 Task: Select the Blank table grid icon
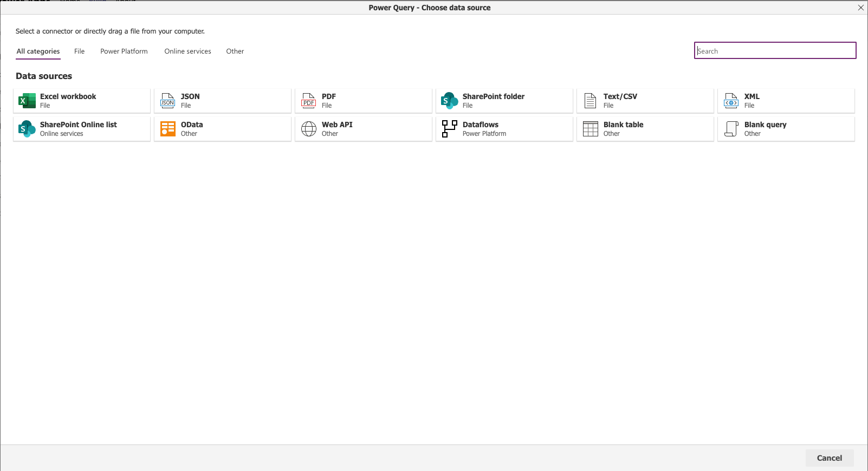click(x=590, y=129)
